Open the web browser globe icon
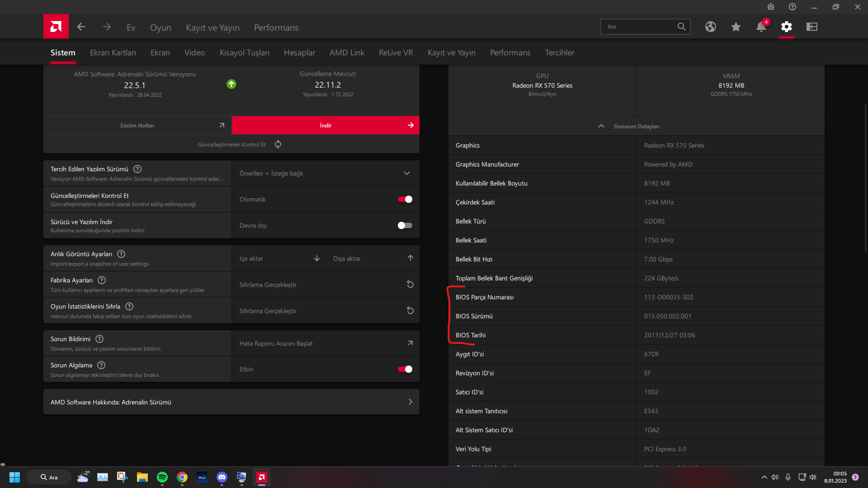Screen dimensions: 868x488 tap(710, 27)
